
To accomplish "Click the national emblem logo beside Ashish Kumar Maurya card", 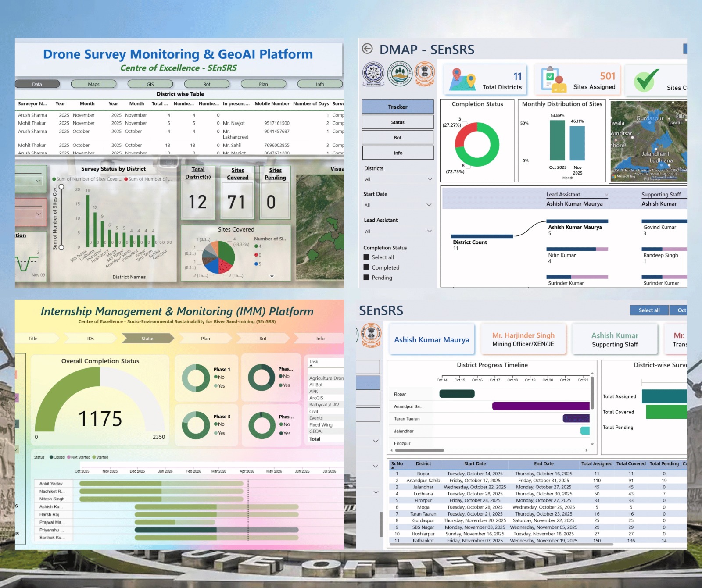I will tap(371, 335).
